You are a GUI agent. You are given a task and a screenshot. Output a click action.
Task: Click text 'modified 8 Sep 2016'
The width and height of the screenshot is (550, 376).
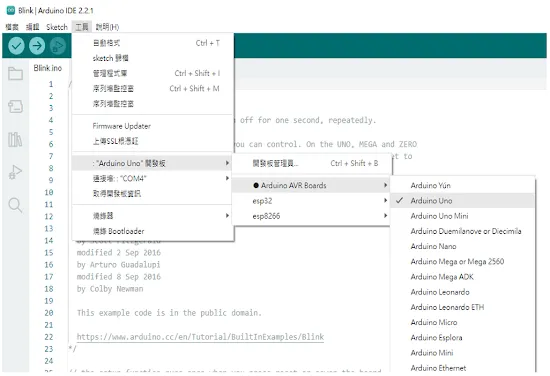click(119, 277)
